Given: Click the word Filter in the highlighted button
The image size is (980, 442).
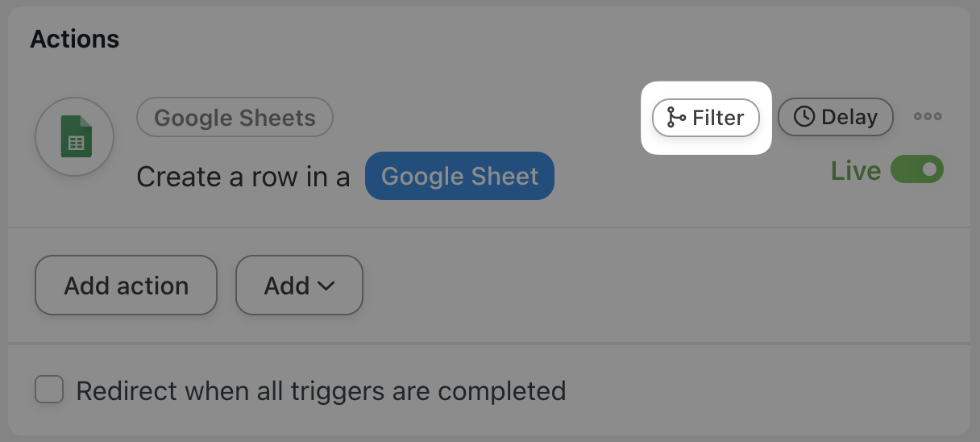Looking at the screenshot, I should coord(718,118).
